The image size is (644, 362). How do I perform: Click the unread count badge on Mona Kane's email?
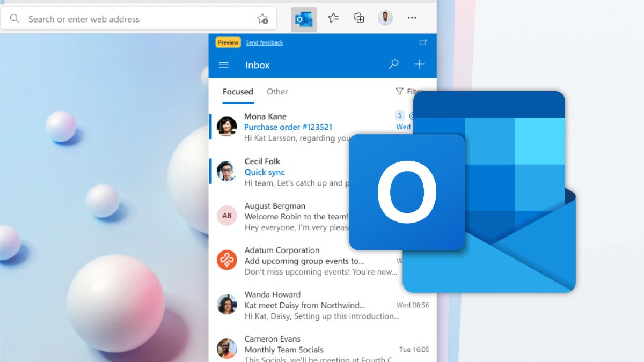399,115
